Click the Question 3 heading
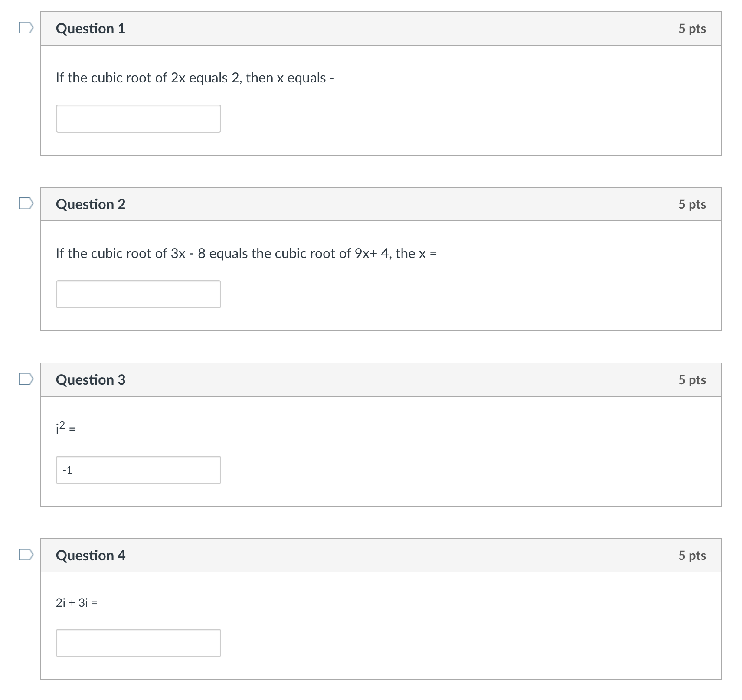Screen dimensions: 742x700 pyautogui.click(x=91, y=380)
